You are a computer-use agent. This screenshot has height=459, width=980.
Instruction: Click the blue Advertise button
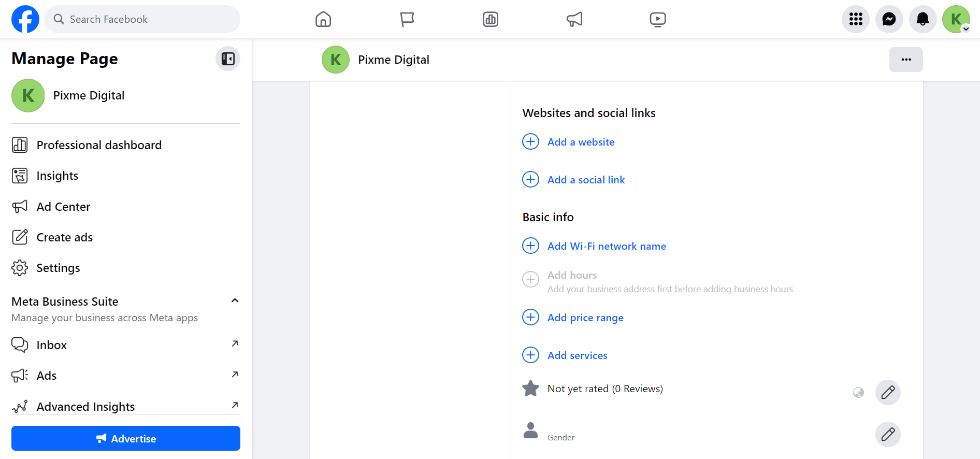[126, 438]
